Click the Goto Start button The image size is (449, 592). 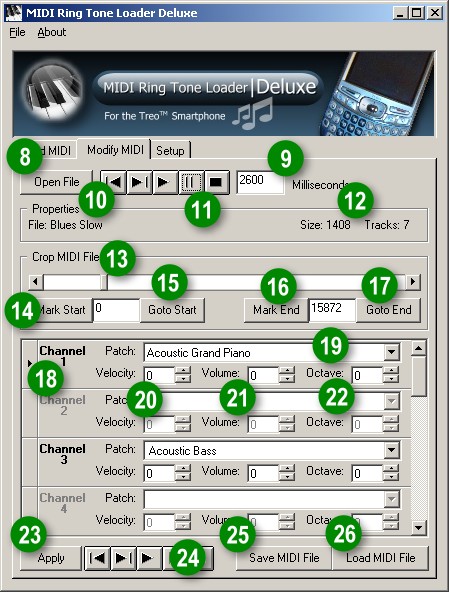172,310
